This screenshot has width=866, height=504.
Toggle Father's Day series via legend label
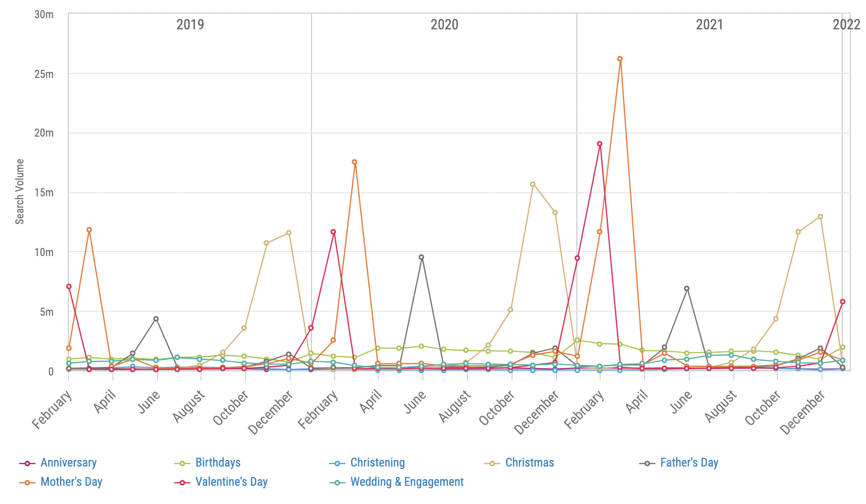coord(689,463)
